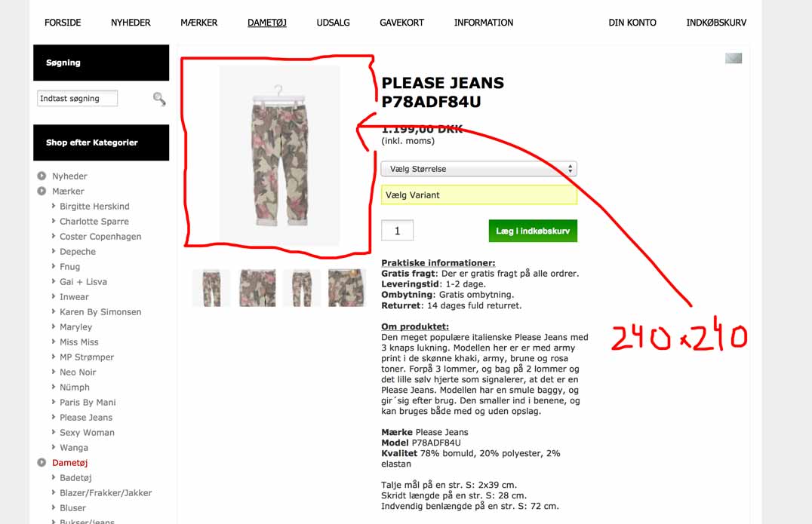Expand the Birgitte Herskind brand arrow

(x=54, y=206)
